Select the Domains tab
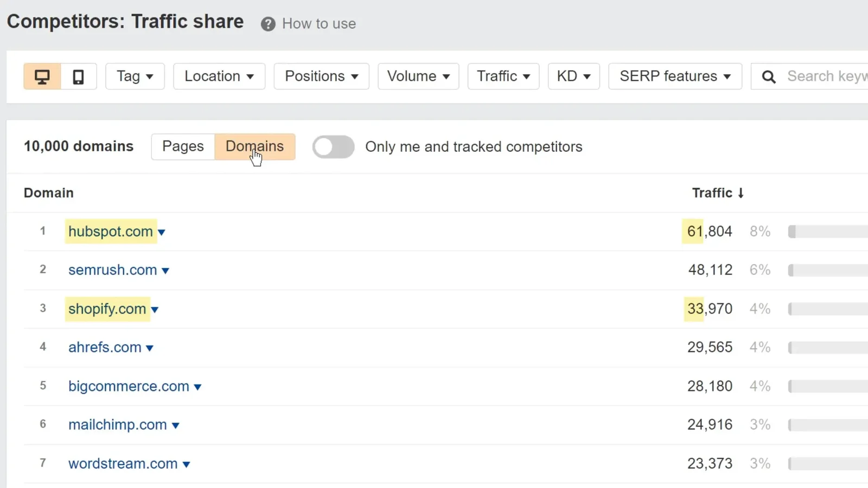The width and height of the screenshot is (868, 488). (254, 146)
